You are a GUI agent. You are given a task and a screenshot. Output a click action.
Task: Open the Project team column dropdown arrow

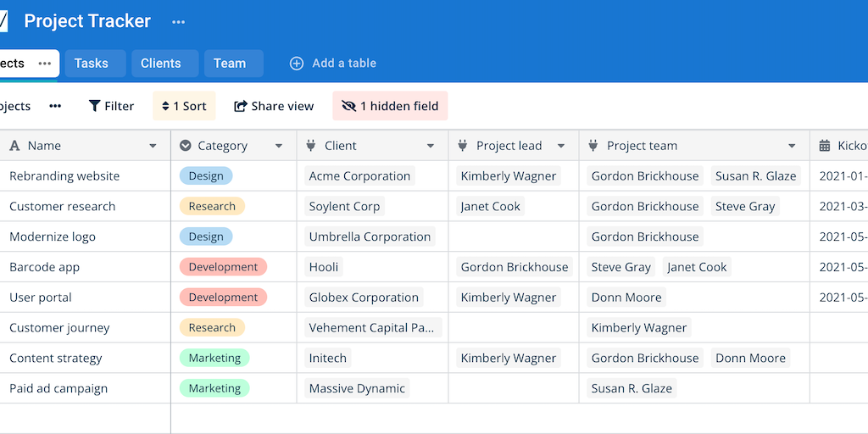tap(792, 146)
